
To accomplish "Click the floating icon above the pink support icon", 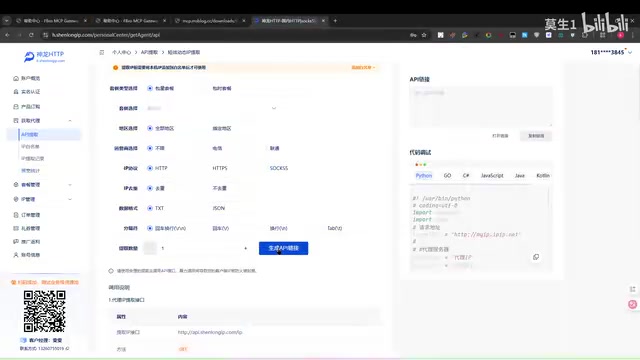I will tap(632, 289).
